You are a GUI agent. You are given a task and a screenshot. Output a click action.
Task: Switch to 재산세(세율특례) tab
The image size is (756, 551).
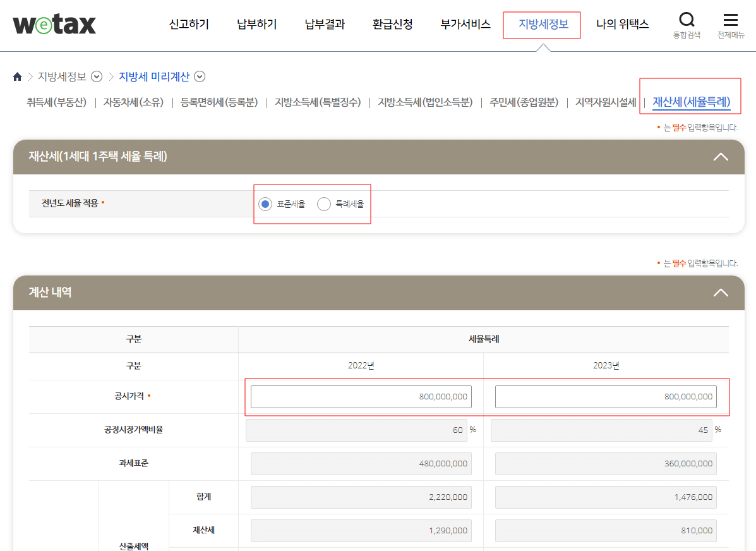pyautogui.click(x=692, y=102)
